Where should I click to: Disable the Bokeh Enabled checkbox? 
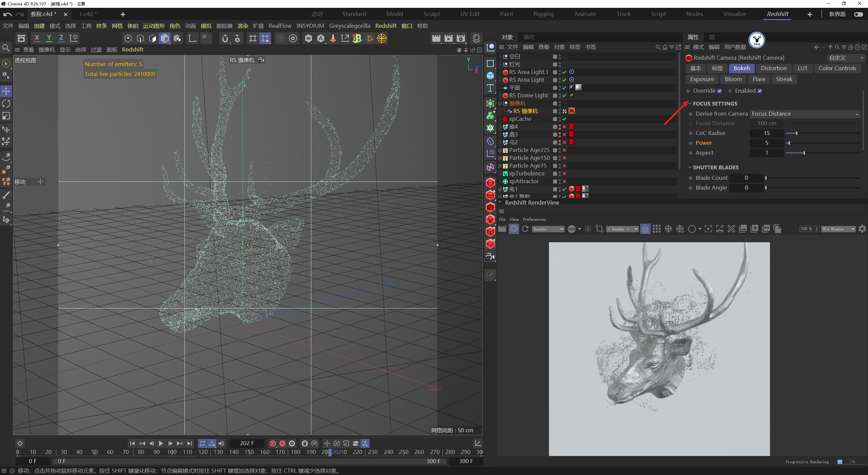tap(760, 91)
